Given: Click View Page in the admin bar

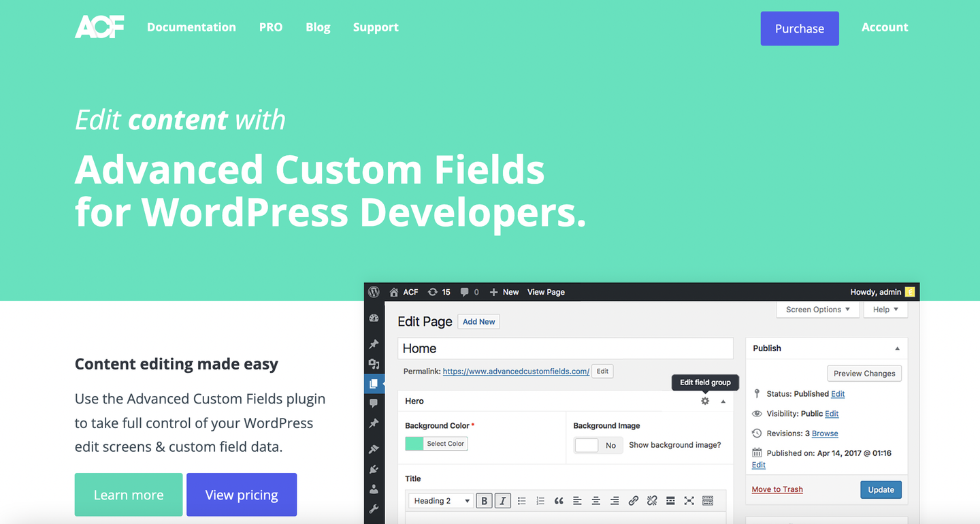Looking at the screenshot, I should click(x=546, y=292).
